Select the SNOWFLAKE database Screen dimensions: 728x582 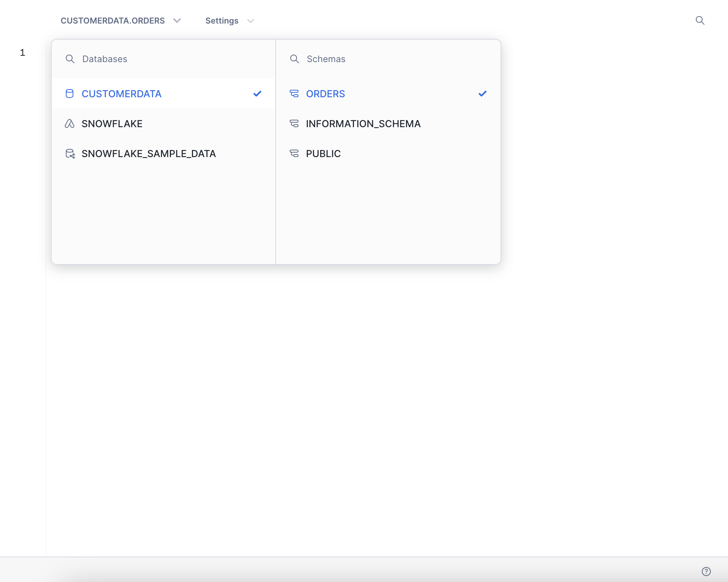pos(163,123)
